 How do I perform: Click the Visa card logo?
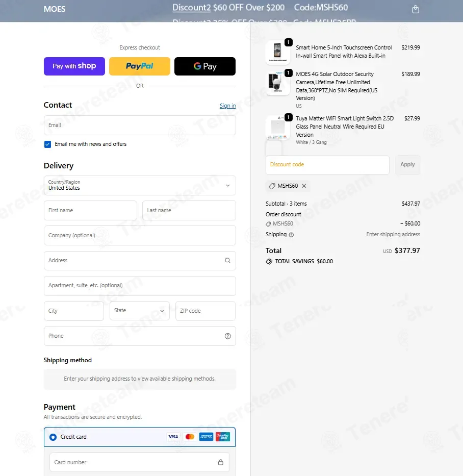click(173, 437)
